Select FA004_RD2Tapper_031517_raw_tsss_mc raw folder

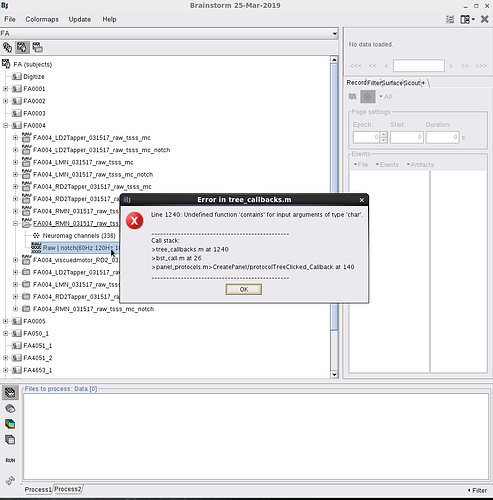(x=92, y=187)
